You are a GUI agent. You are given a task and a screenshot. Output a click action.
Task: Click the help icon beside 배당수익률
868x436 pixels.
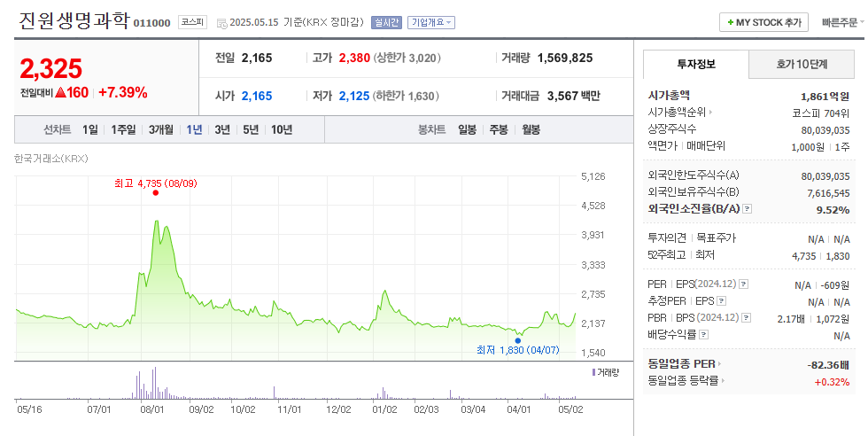point(703,335)
